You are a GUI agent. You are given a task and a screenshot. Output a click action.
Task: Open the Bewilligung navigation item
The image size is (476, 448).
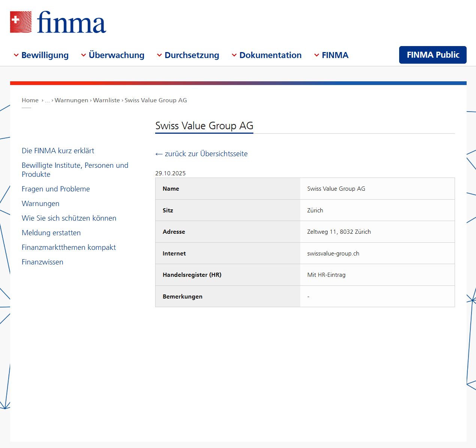(45, 55)
